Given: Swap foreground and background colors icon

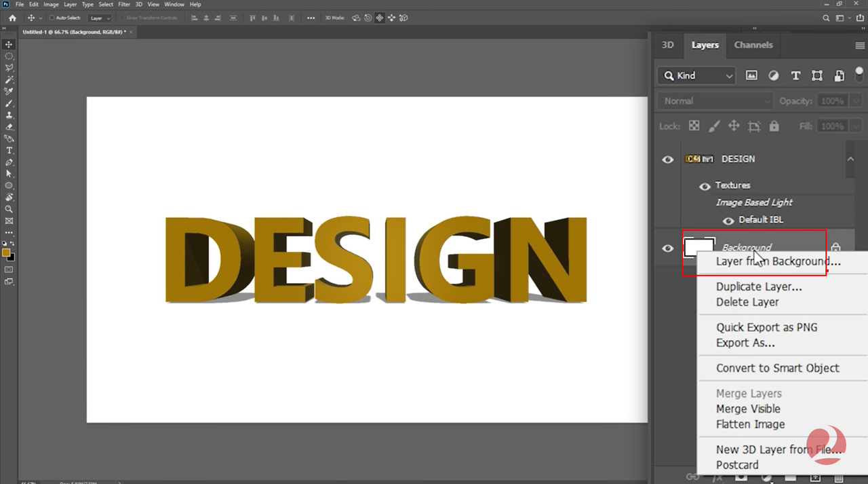Looking at the screenshot, I should tap(12, 243).
